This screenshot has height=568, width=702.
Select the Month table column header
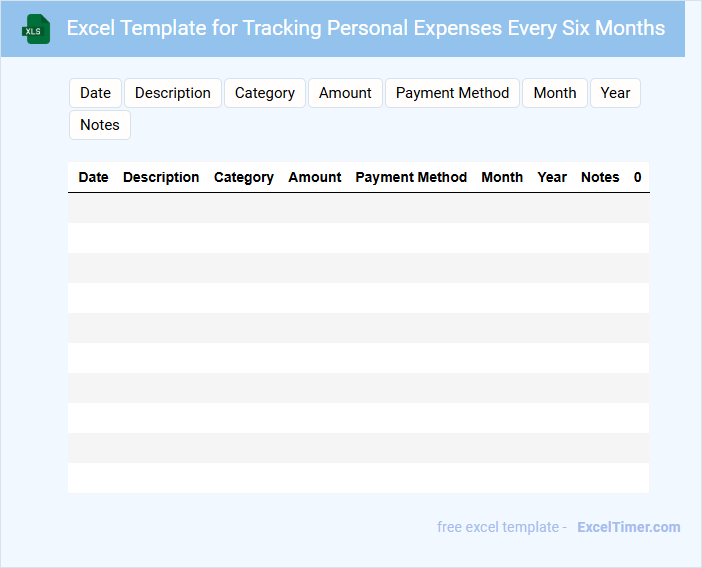click(x=502, y=177)
